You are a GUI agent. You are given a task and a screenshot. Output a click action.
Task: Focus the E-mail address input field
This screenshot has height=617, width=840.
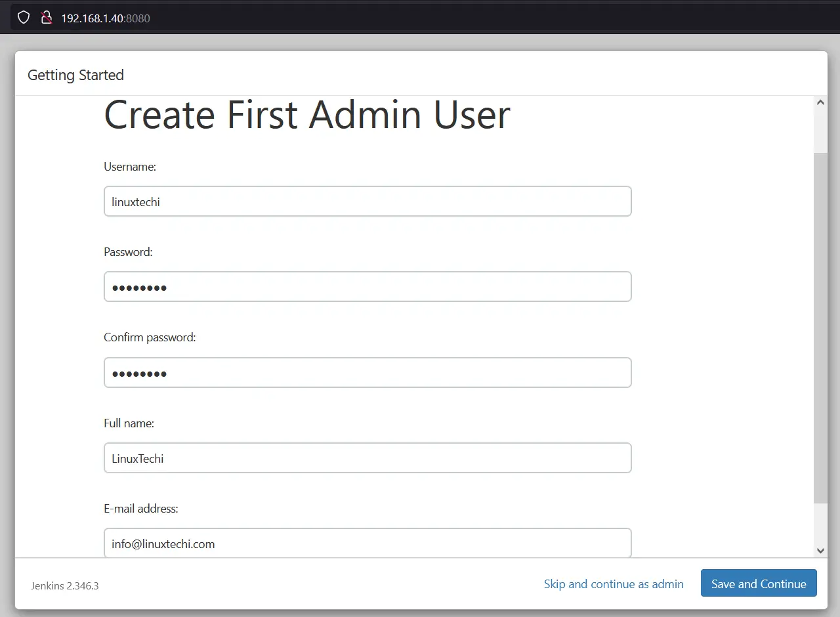[367, 543]
